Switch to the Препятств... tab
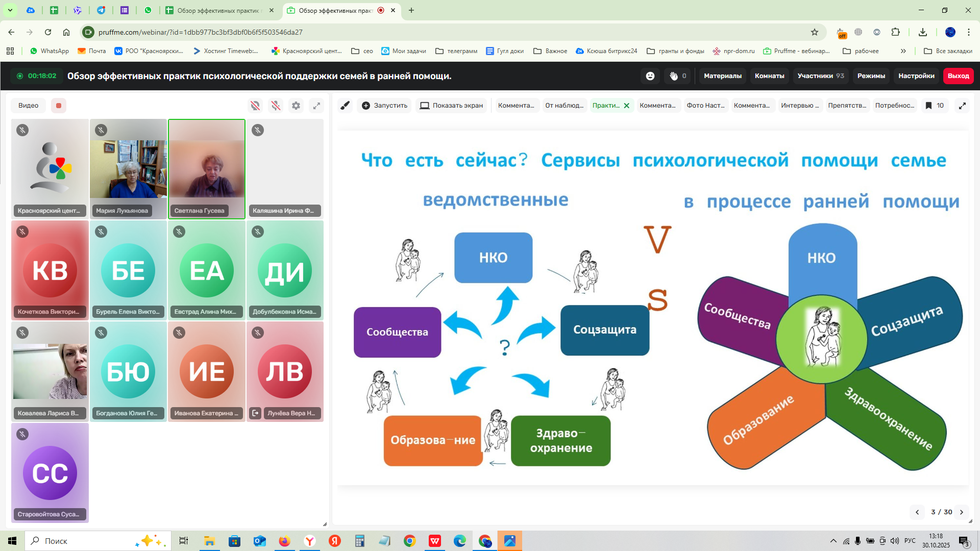Image resolution: width=980 pixels, height=551 pixels. point(847,106)
